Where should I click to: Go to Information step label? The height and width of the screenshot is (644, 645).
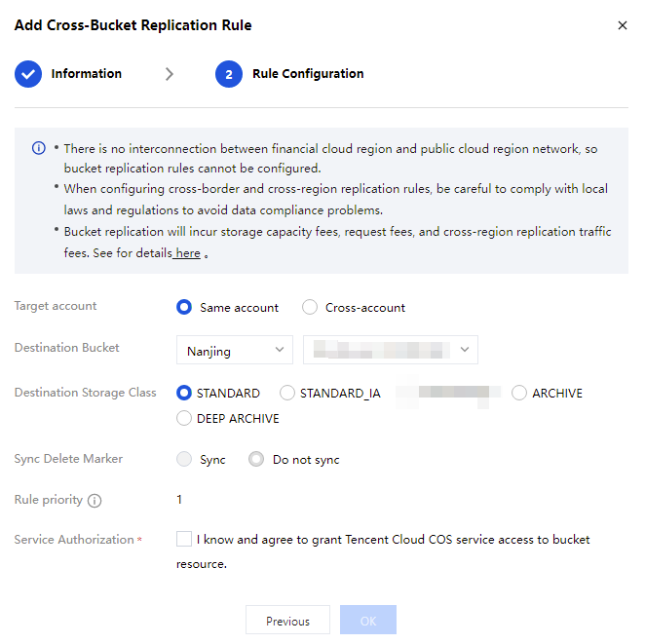(86, 74)
